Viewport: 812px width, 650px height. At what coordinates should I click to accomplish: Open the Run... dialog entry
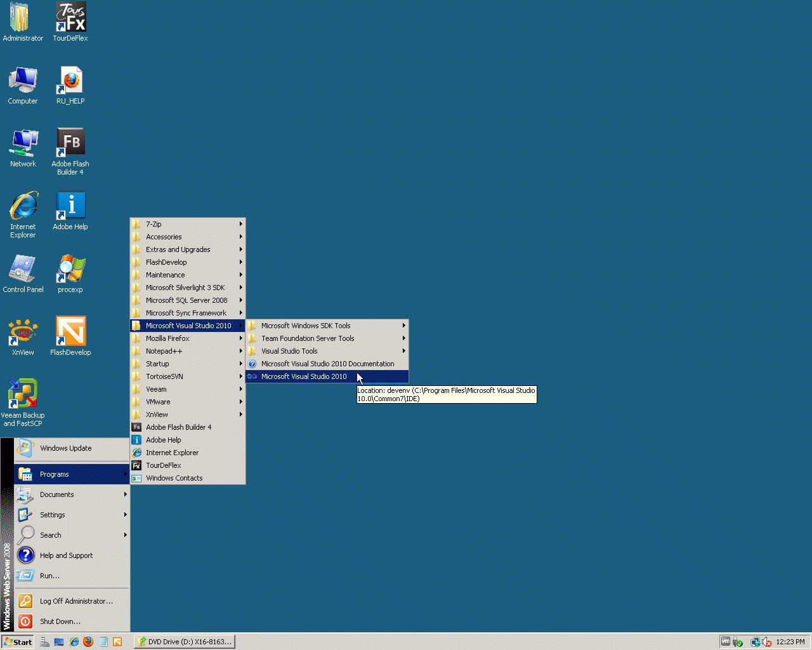[72, 576]
